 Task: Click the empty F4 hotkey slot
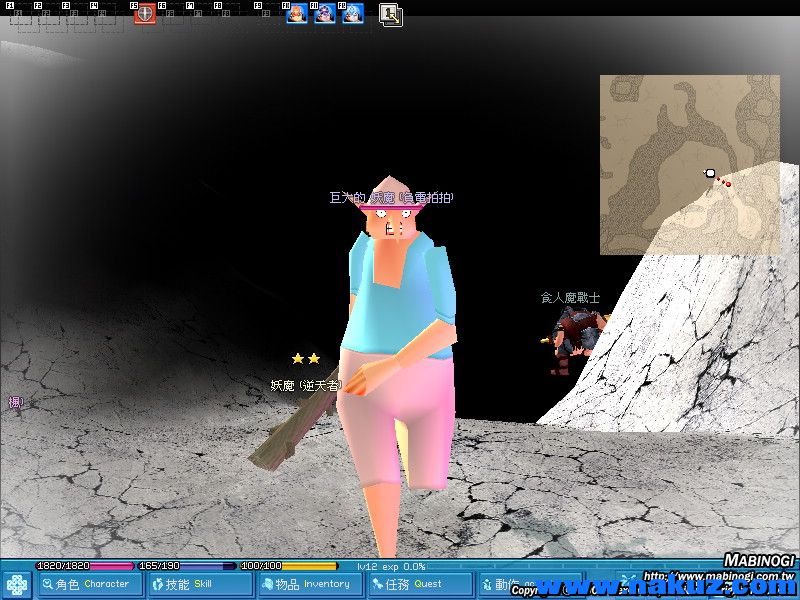coord(104,15)
